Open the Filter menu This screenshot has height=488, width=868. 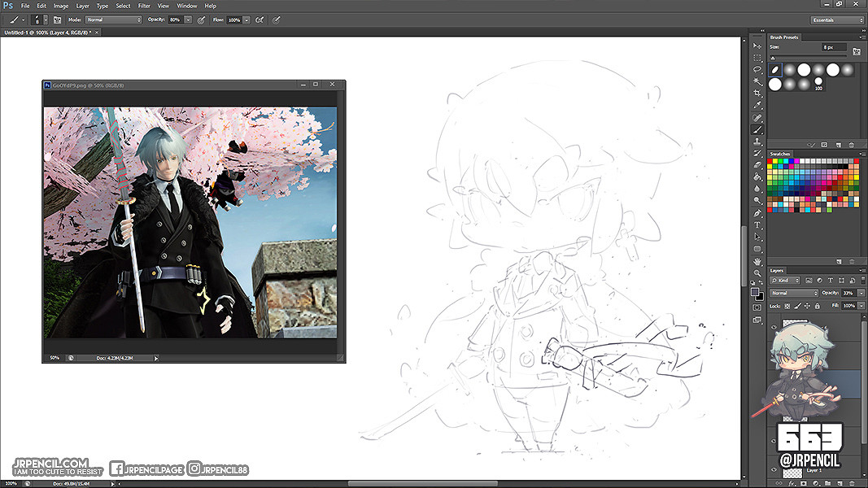point(144,6)
